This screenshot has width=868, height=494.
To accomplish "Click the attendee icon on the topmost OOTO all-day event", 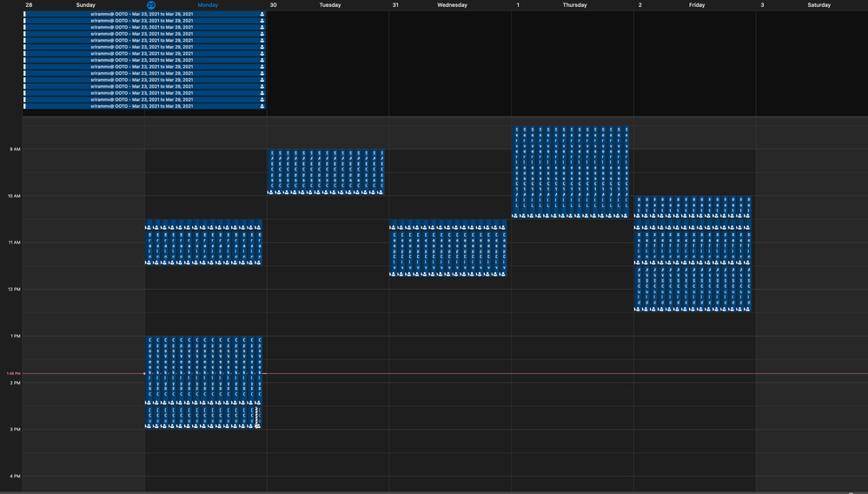I will pyautogui.click(x=262, y=14).
